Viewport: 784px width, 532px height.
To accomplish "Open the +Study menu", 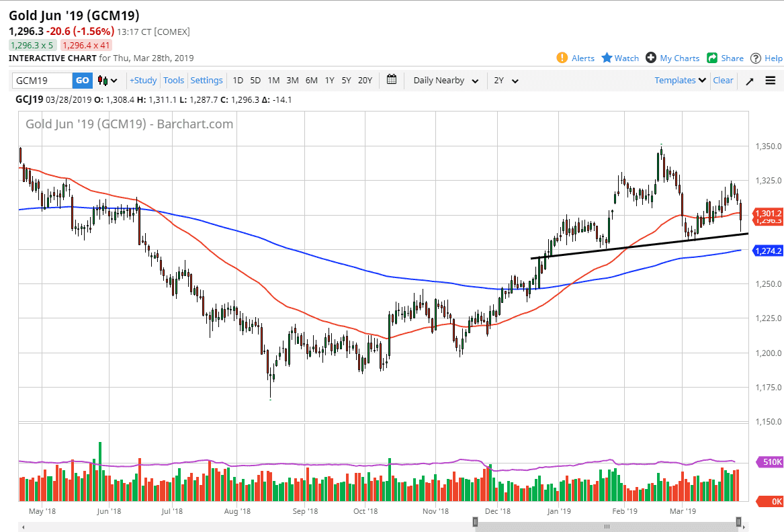I will pos(143,80).
